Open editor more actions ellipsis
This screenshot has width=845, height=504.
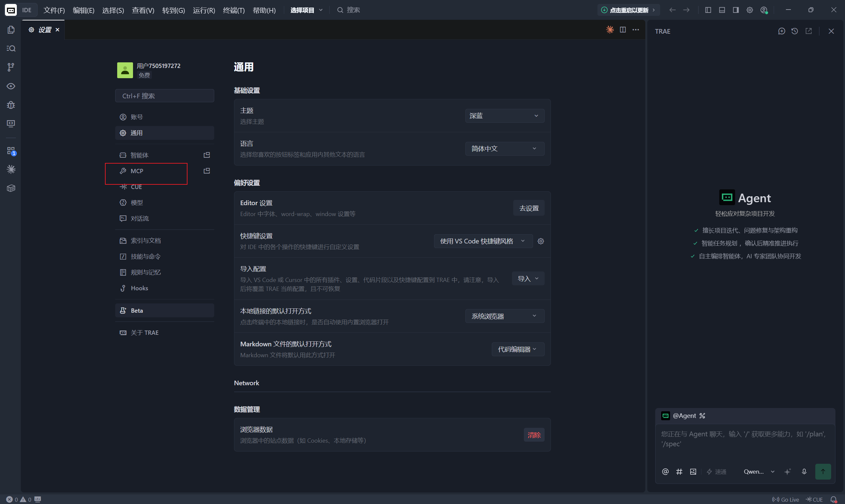pyautogui.click(x=636, y=30)
